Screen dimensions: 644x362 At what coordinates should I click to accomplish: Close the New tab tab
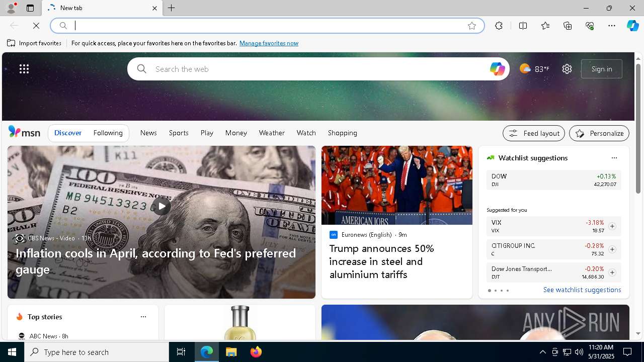pyautogui.click(x=154, y=8)
